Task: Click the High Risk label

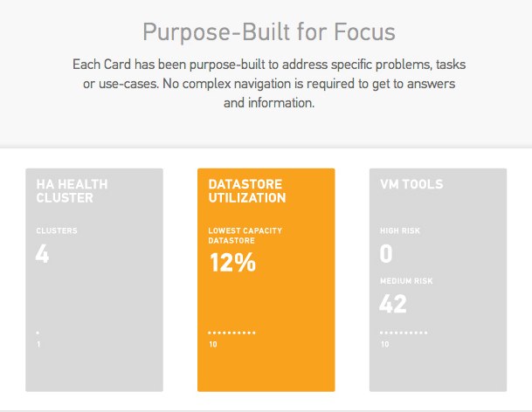Action: pyautogui.click(x=400, y=231)
